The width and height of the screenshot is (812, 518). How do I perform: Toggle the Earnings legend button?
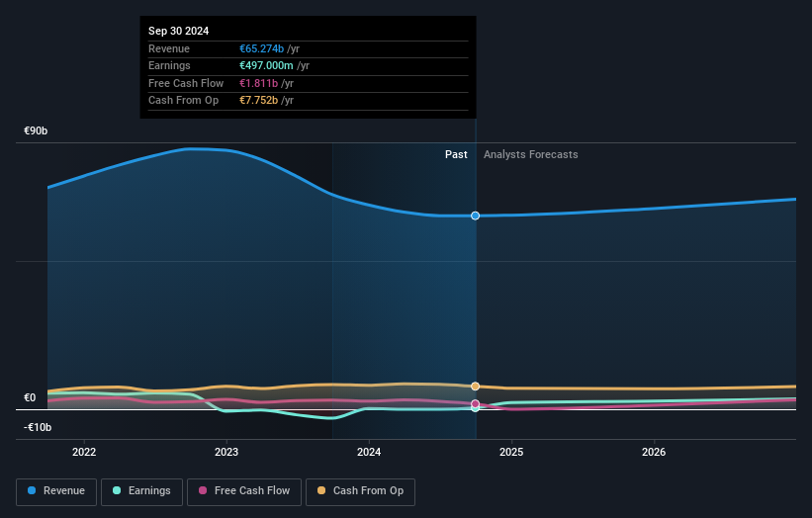coord(141,491)
